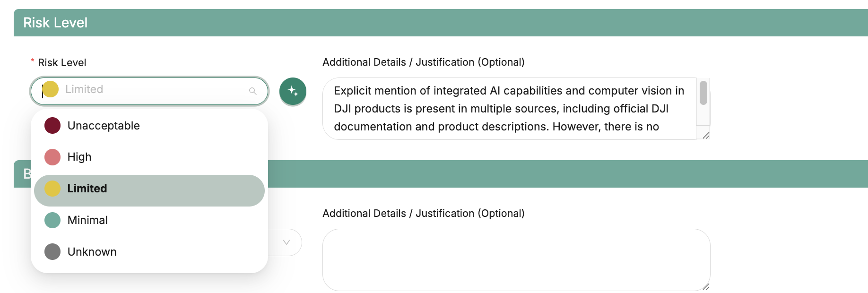Screen dimensions: 868x293
Task: Choose High from the risk dropdown
Action: click(x=79, y=157)
